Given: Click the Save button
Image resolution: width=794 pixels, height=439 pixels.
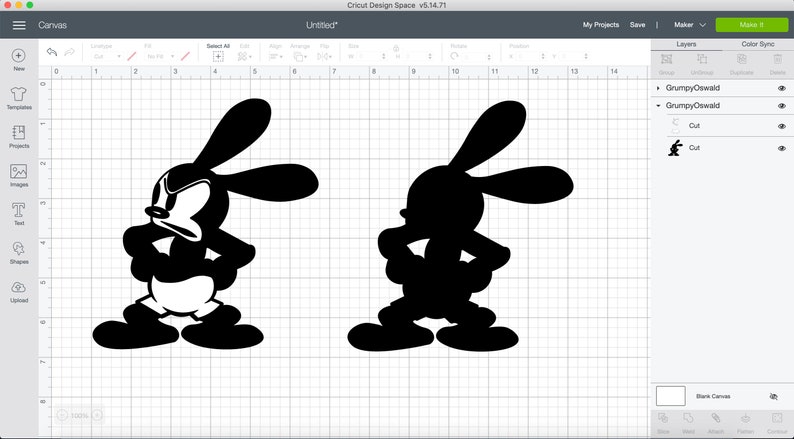Looking at the screenshot, I should [637, 25].
